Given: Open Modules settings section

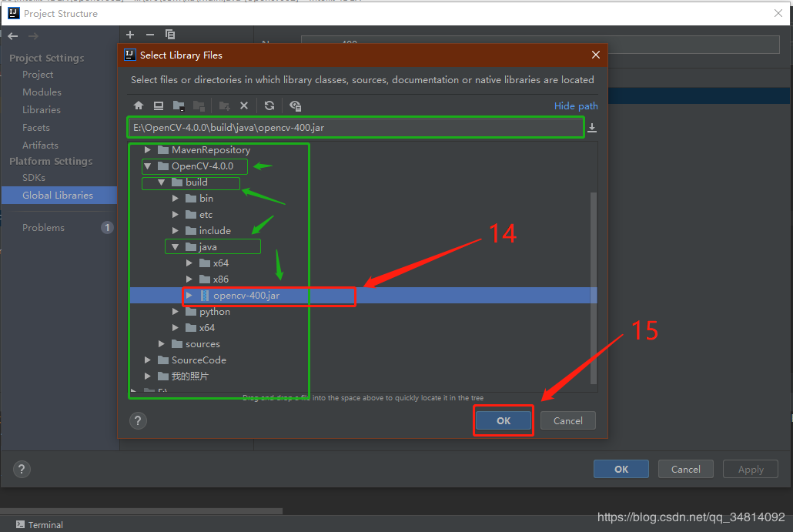Looking at the screenshot, I should tap(42, 92).
